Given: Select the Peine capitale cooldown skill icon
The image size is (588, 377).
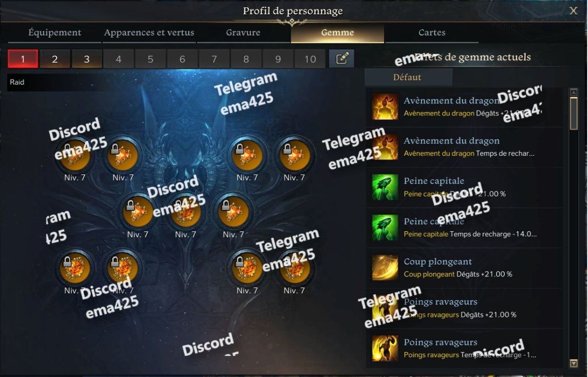Looking at the screenshot, I should tap(385, 228).
